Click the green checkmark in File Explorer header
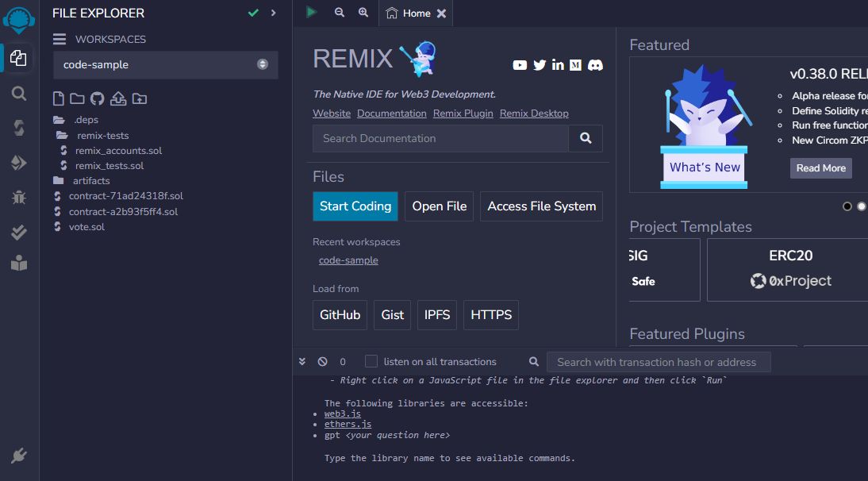 pos(253,13)
